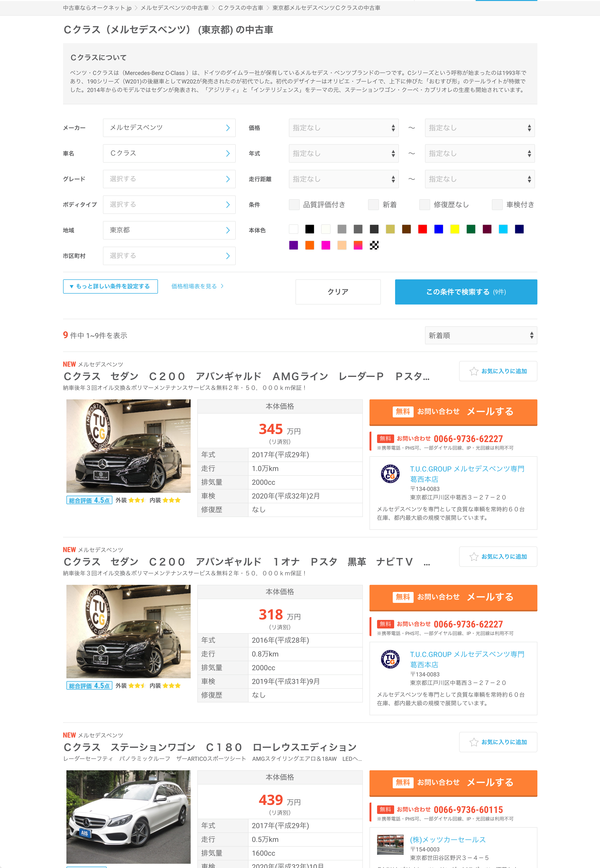
Task: Open the minimum 走行距離 dropdown
Action: 344,179
